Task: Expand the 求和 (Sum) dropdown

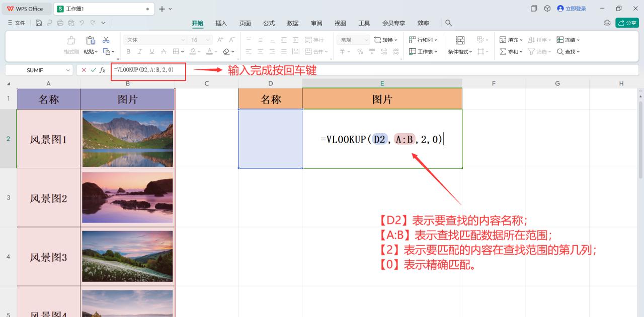Action: click(511, 52)
